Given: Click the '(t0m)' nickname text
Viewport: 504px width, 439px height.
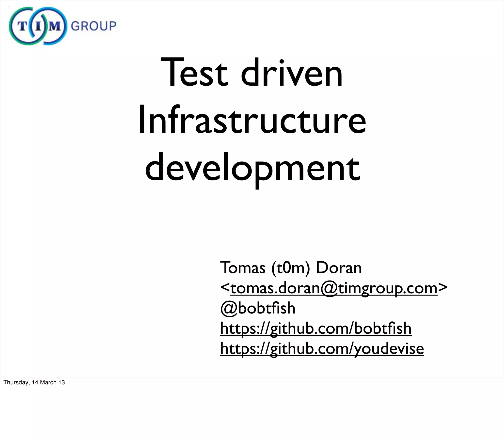Looking at the screenshot, I should pos(291,268).
